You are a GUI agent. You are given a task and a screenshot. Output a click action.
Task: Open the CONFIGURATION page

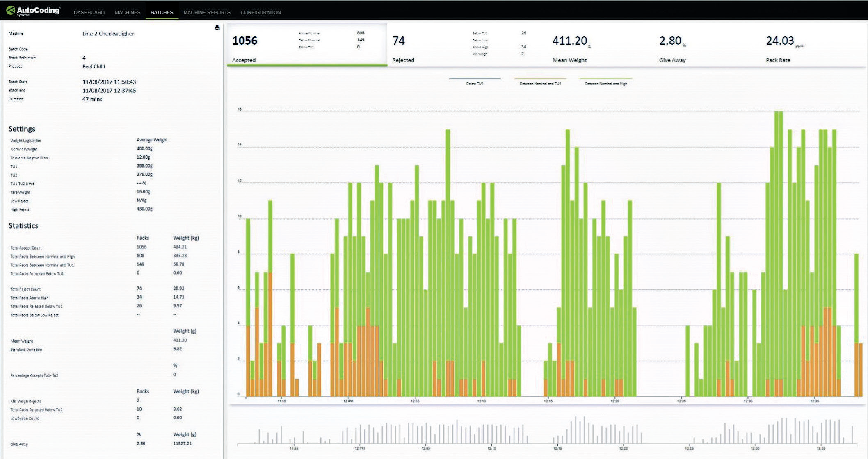260,12
